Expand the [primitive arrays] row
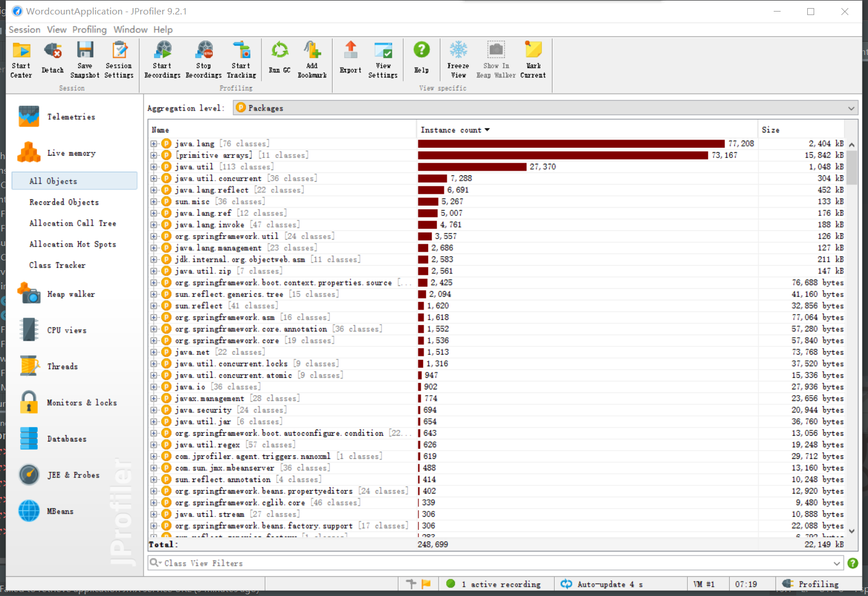This screenshot has width=868, height=596. pyautogui.click(x=154, y=155)
